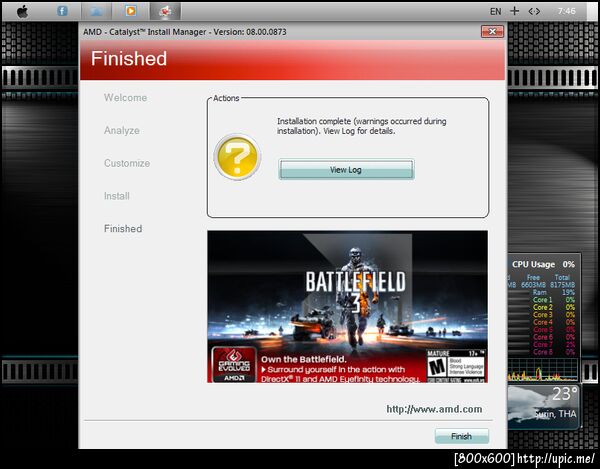Select the Finished step in sidebar
This screenshot has height=469, width=600.
123,229
